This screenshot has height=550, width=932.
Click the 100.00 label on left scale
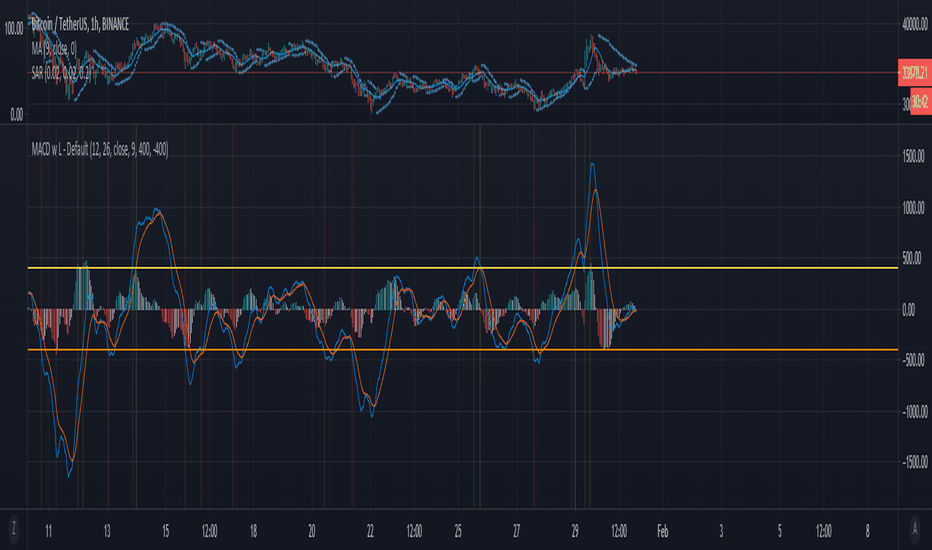tap(14, 29)
